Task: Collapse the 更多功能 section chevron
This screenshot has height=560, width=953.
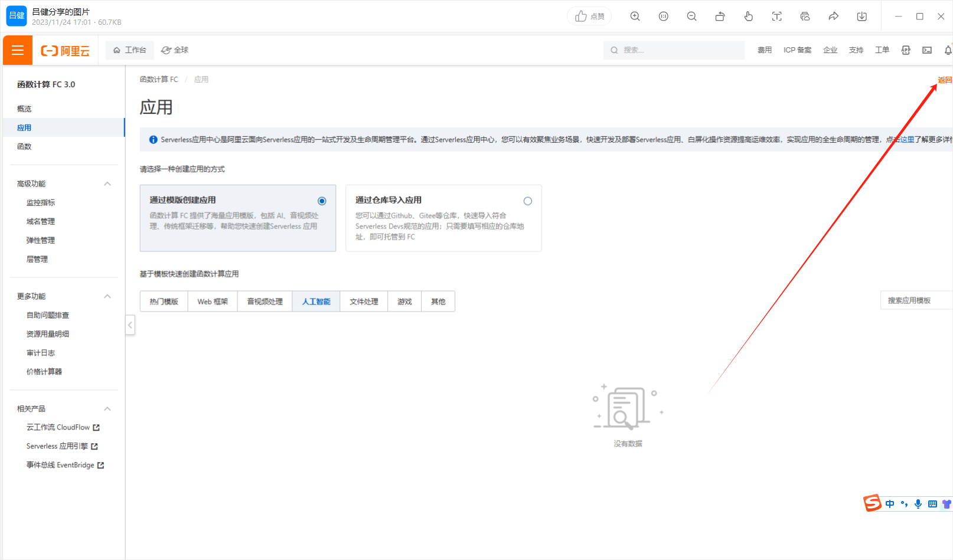Action: (x=107, y=296)
